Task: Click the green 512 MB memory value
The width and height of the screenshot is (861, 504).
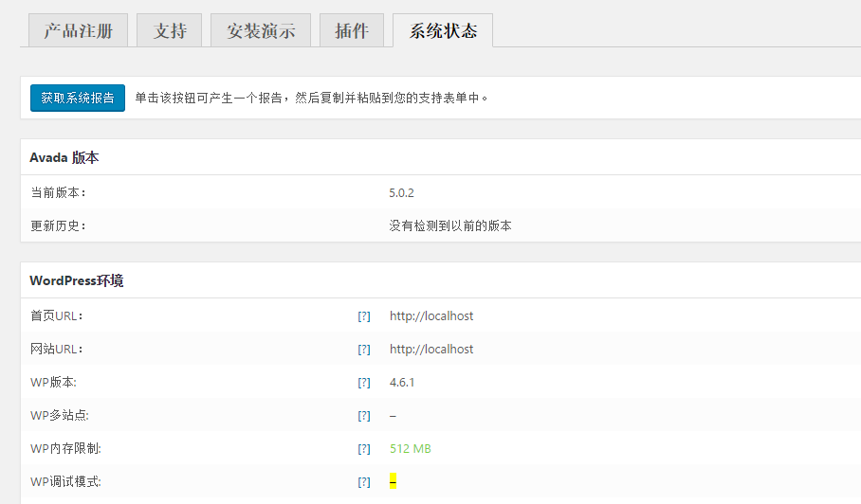Action: 410,449
